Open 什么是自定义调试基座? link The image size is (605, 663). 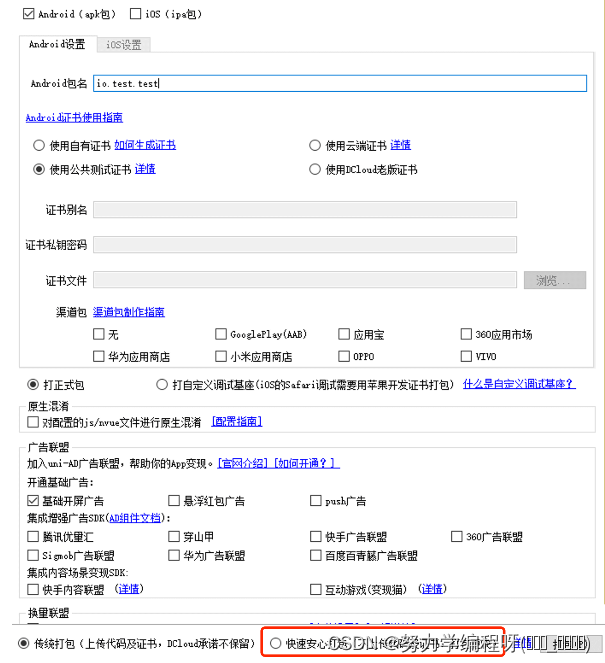(519, 384)
